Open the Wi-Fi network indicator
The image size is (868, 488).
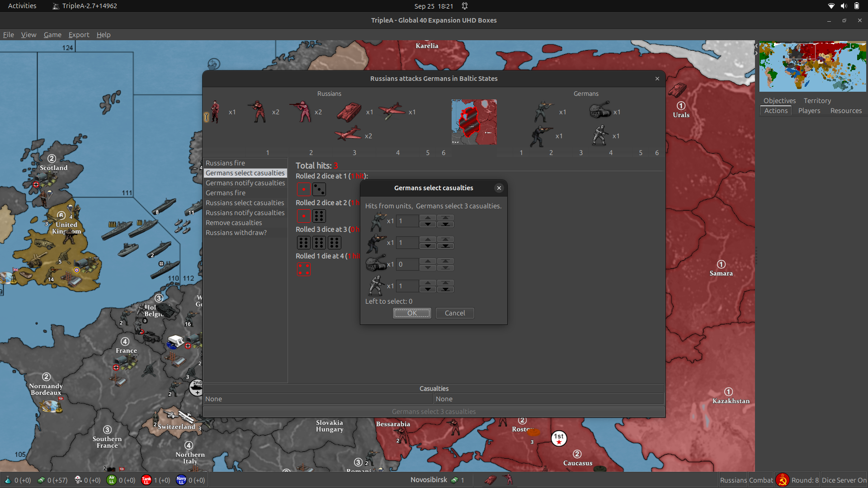[831, 6]
